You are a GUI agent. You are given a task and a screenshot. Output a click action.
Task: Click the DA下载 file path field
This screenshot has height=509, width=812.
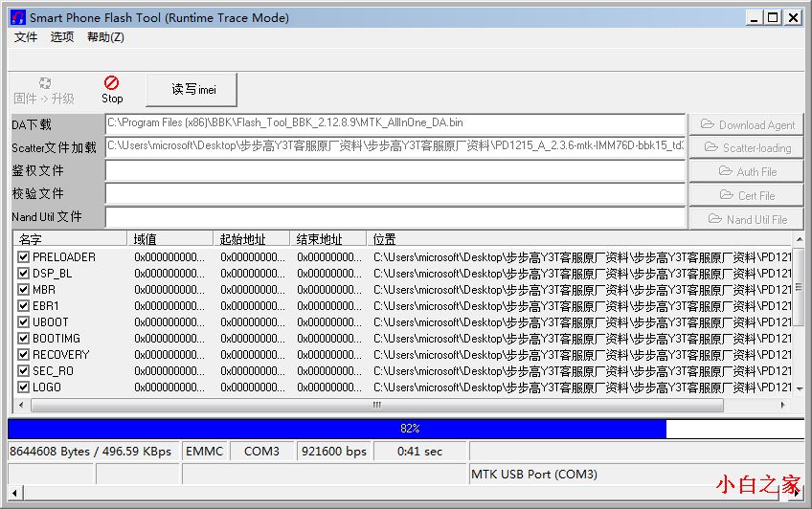pos(395,124)
